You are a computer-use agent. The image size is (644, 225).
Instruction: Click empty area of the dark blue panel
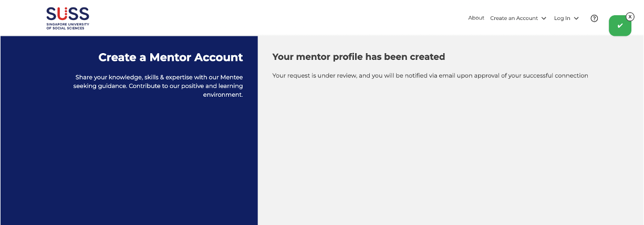click(x=129, y=163)
